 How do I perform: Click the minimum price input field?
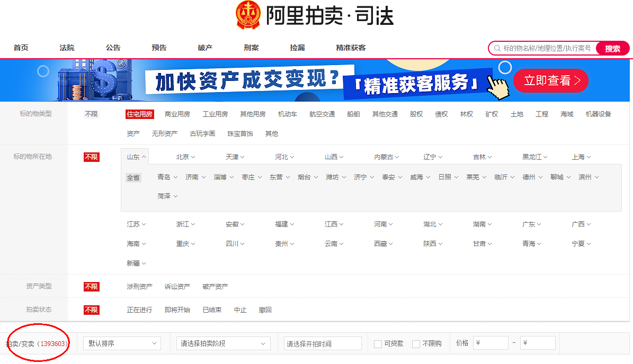[491, 343]
